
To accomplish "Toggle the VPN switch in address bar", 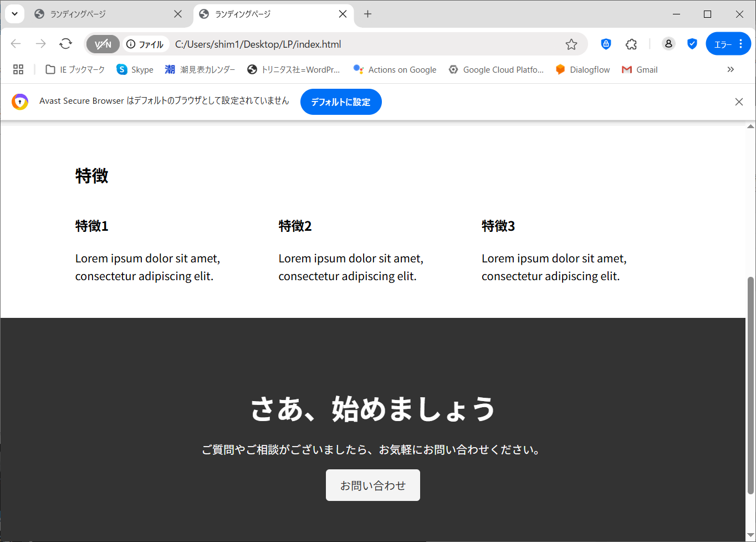I will pos(103,44).
